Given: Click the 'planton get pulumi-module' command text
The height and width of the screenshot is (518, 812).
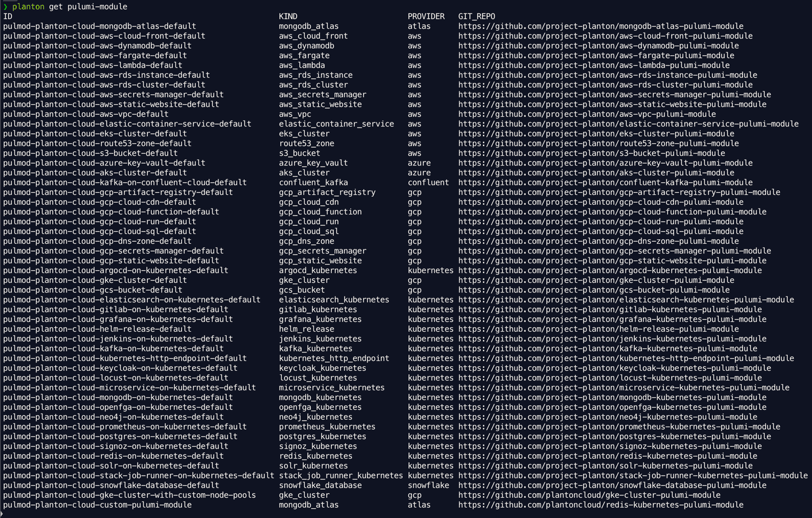Looking at the screenshot, I should coord(70,6).
